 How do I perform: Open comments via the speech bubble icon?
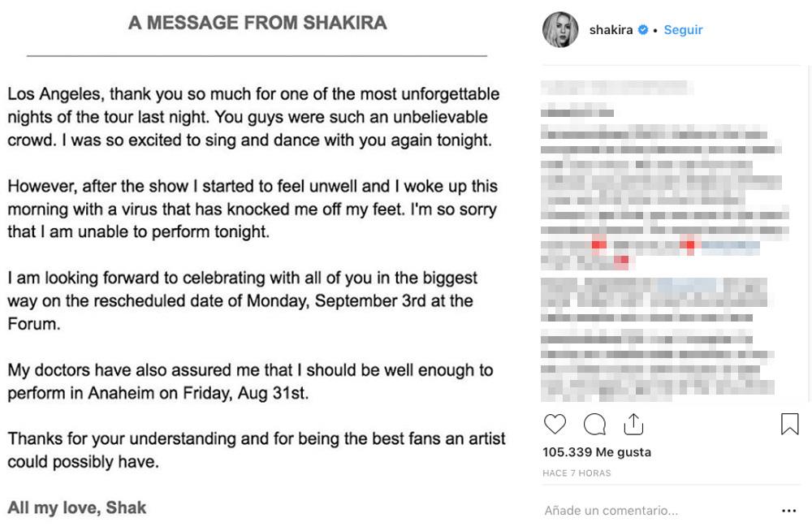(x=594, y=424)
